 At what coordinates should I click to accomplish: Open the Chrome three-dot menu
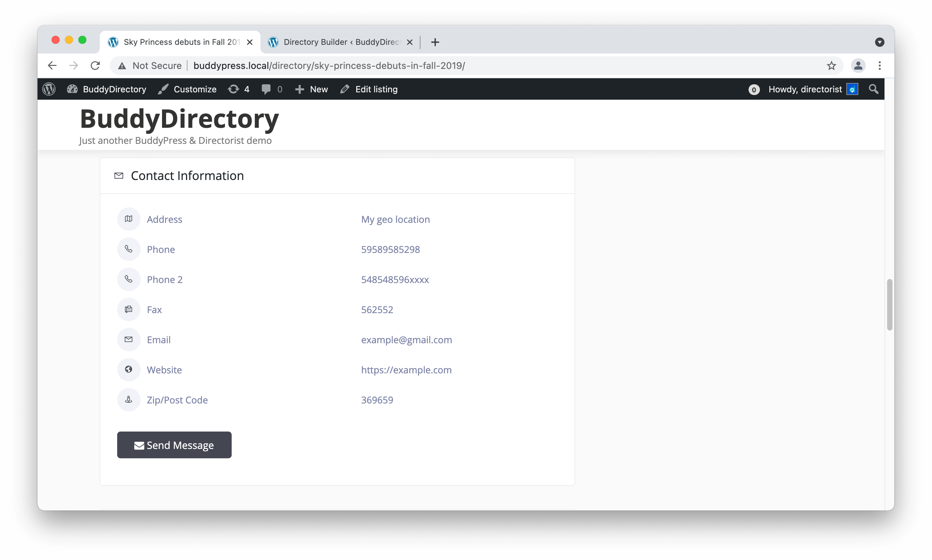coord(879,65)
